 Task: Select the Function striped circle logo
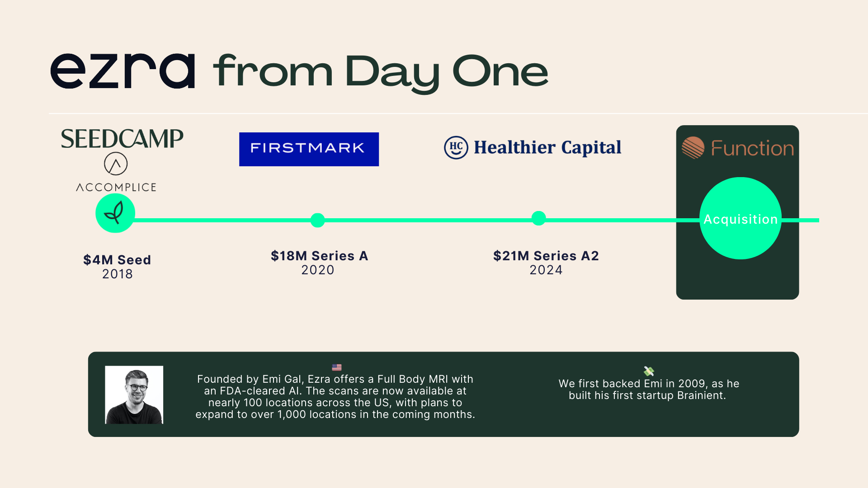tap(693, 148)
